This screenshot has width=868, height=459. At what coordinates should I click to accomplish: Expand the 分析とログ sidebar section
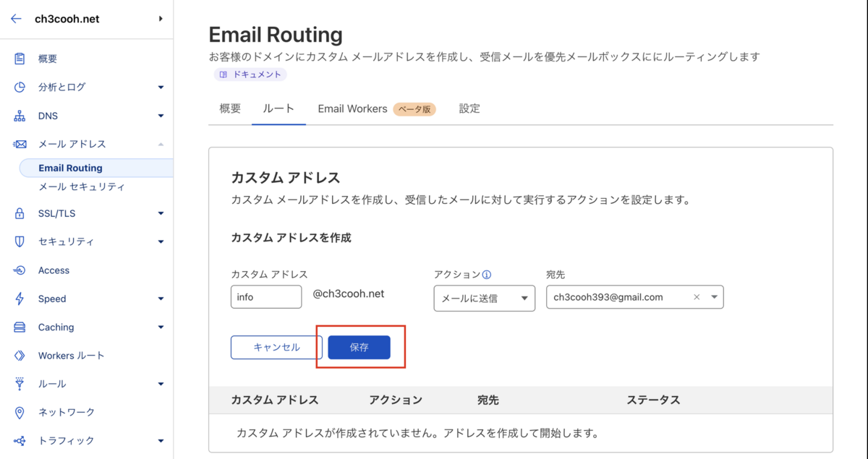coord(161,87)
